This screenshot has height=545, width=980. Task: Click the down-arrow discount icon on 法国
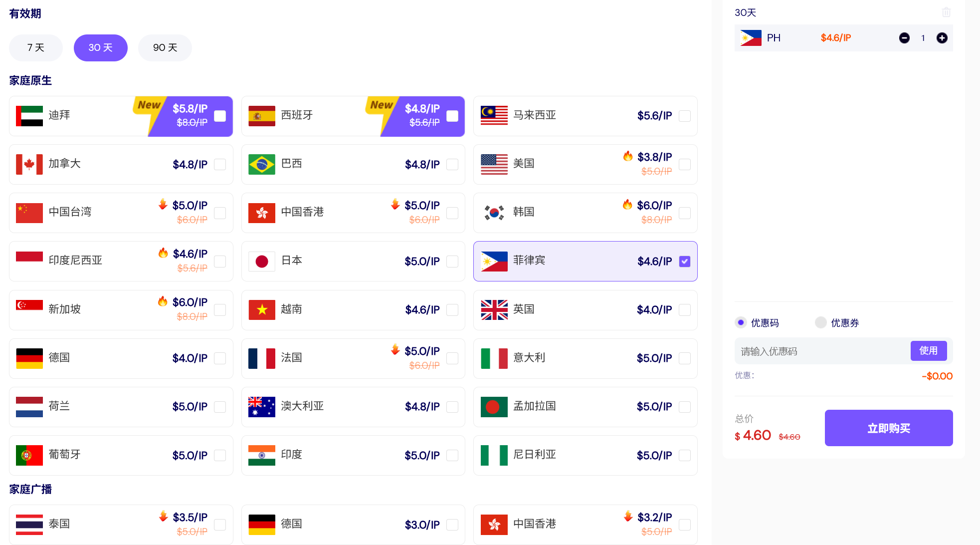click(394, 351)
